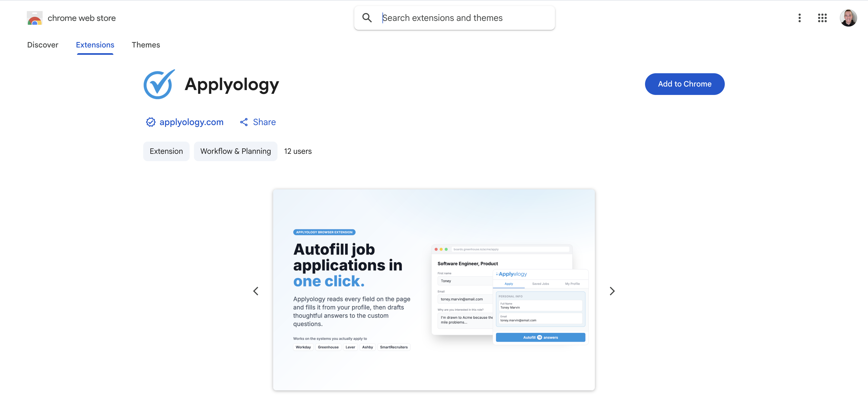
Task: Click the '12 users' count text
Action: 298,151
